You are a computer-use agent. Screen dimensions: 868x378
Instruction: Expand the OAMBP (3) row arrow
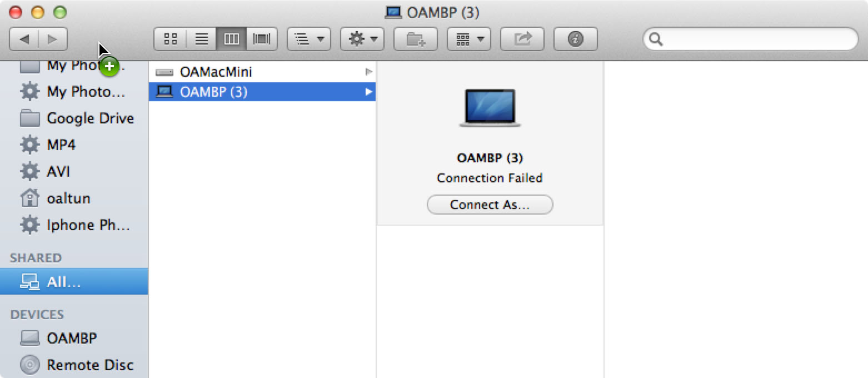(x=368, y=92)
